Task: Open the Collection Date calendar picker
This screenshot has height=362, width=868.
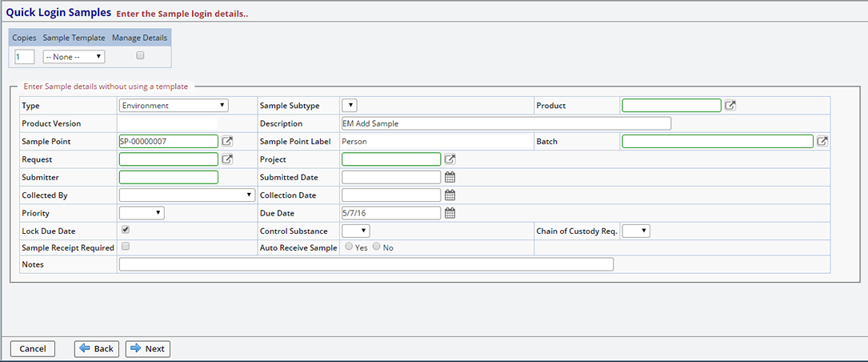Action: coord(450,195)
